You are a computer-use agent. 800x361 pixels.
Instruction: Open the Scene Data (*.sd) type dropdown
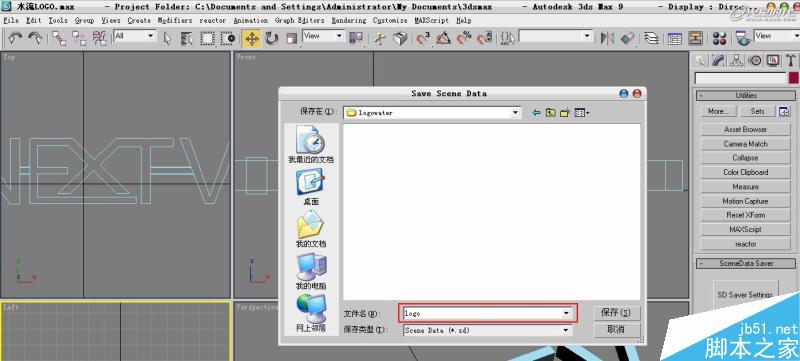(487, 330)
